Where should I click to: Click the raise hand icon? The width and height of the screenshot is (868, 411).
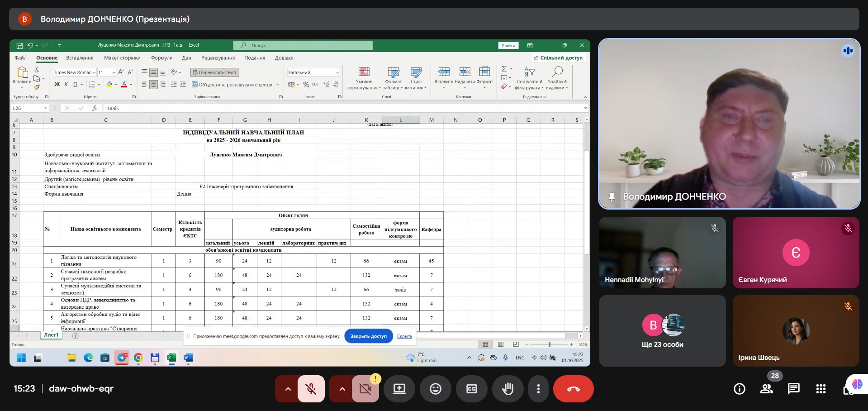(508, 389)
